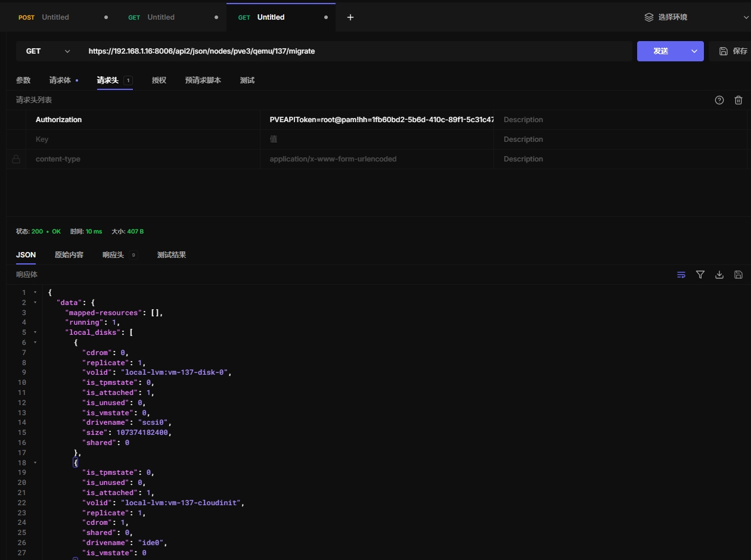Screen dimensions: 751x560
Task: Click the request URL input field
Action: pyautogui.click(x=358, y=51)
